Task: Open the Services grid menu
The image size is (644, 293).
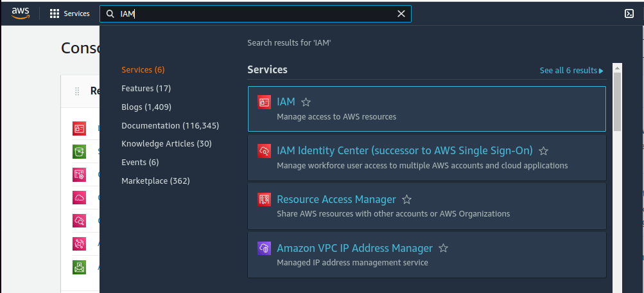Action: pyautogui.click(x=55, y=13)
